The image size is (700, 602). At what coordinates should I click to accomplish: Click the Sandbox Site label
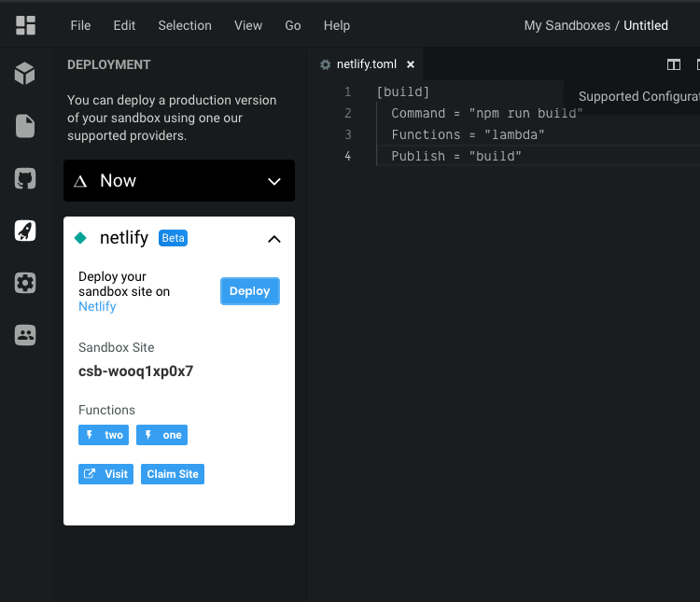[117, 347]
